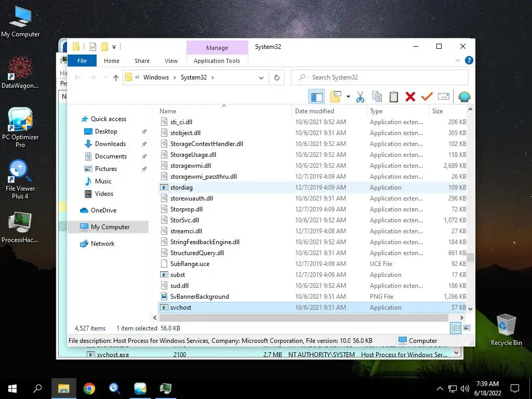Expand the ribbon with the chevron

click(457, 60)
